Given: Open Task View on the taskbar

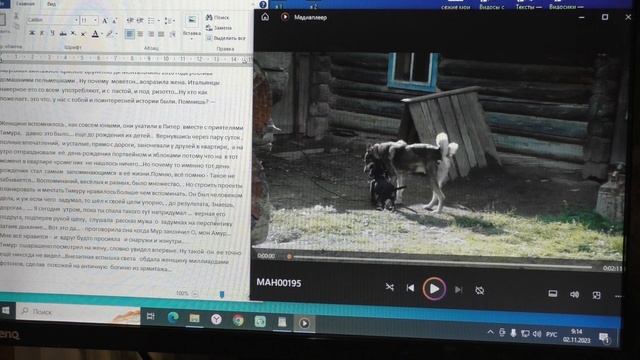Looking at the screenshot, I should pos(150,316).
